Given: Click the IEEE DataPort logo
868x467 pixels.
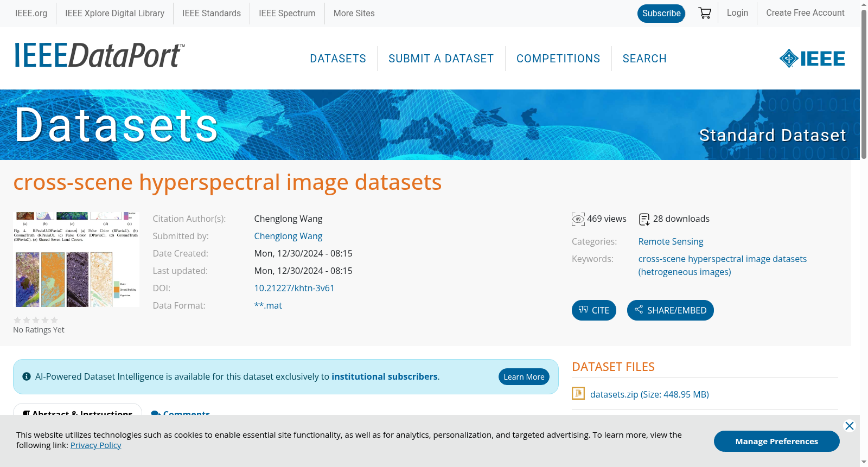Looking at the screenshot, I should (x=99, y=56).
